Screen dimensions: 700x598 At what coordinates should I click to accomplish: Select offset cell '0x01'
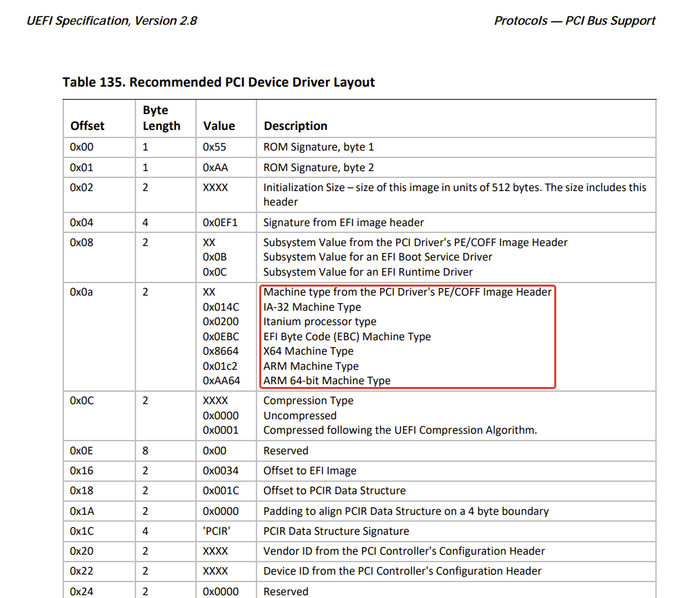[x=82, y=167]
